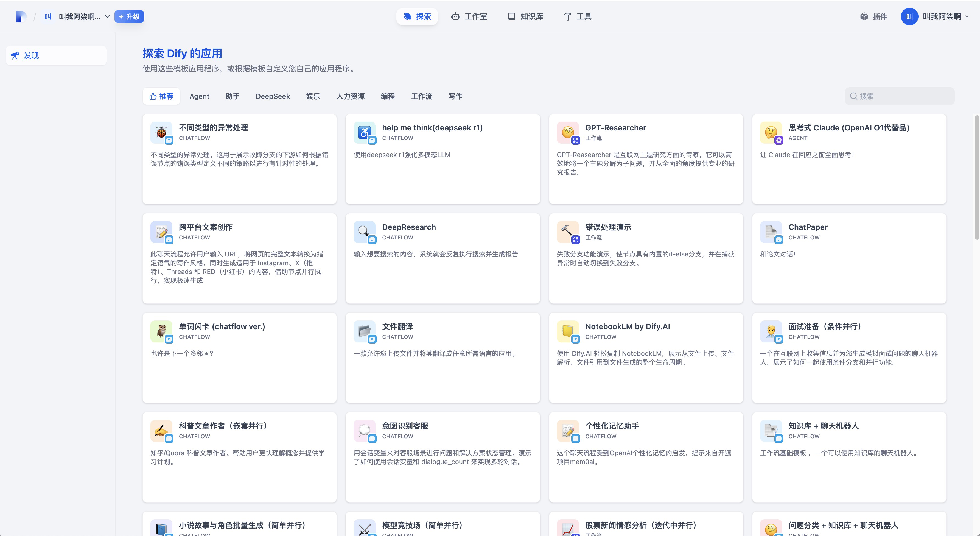Switch to the 工作室 tab

(x=469, y=16)
